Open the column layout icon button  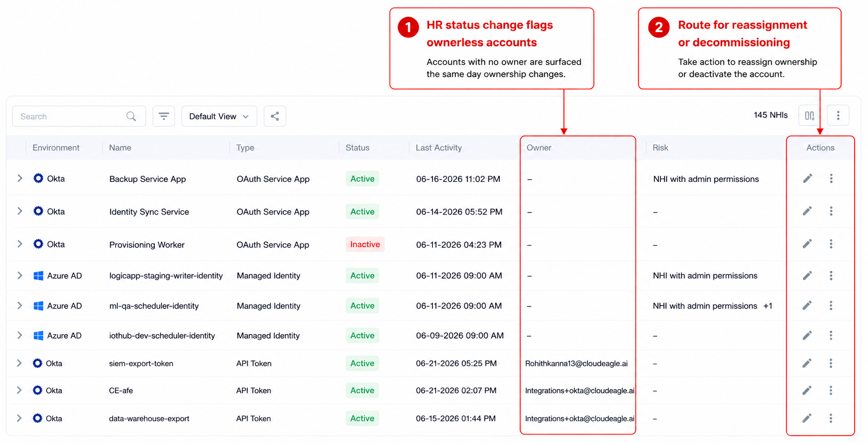point(809,115)
